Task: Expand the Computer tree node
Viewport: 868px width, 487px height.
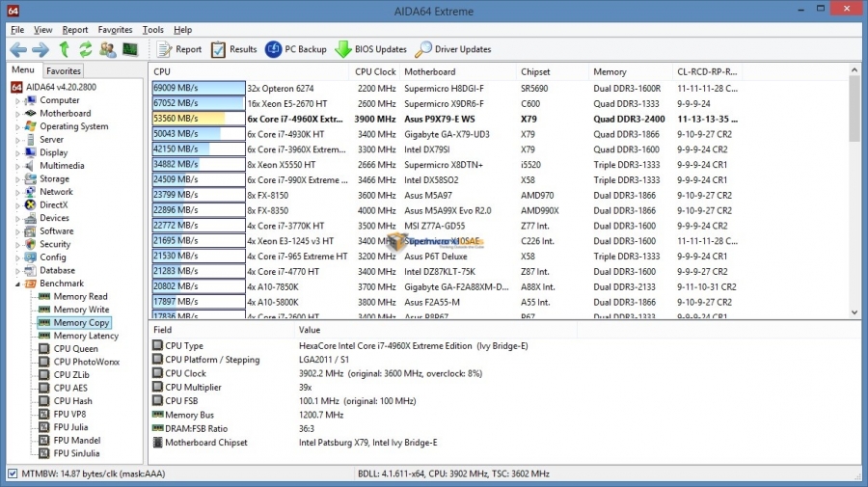Action: click(x=17, y=100)
